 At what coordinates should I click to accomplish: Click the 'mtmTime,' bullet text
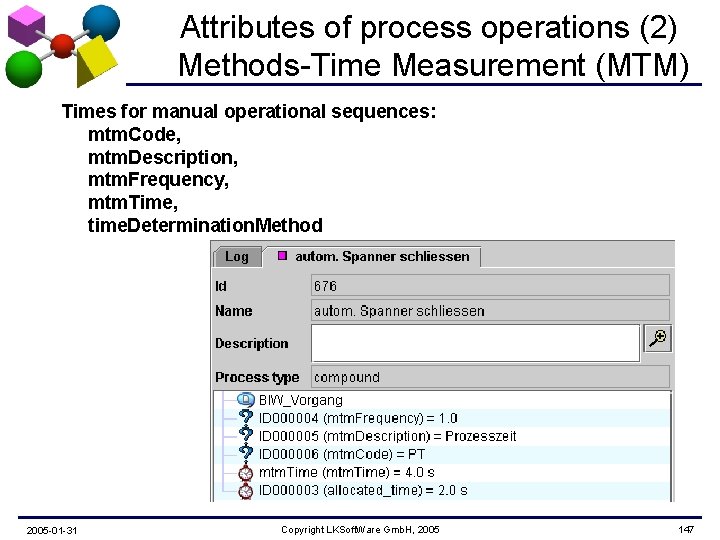coord(133,202)
